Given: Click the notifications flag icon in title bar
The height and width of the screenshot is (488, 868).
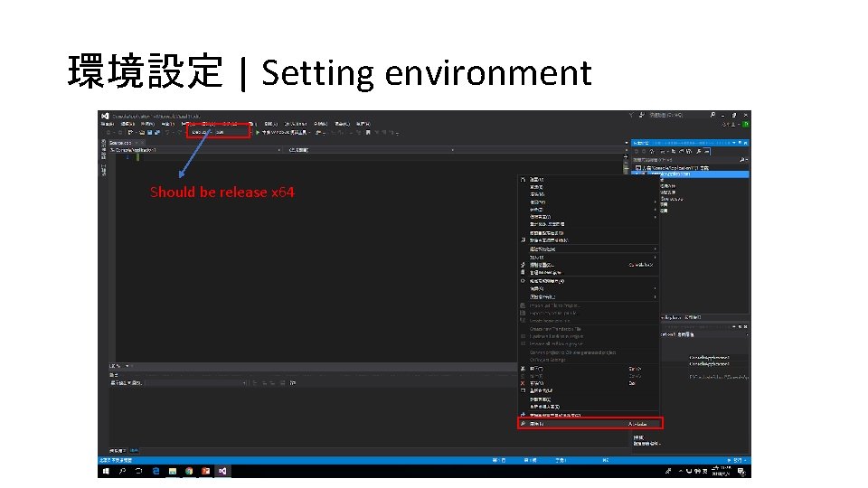Looking at the screenshot, I should click(x=631, y=115).
